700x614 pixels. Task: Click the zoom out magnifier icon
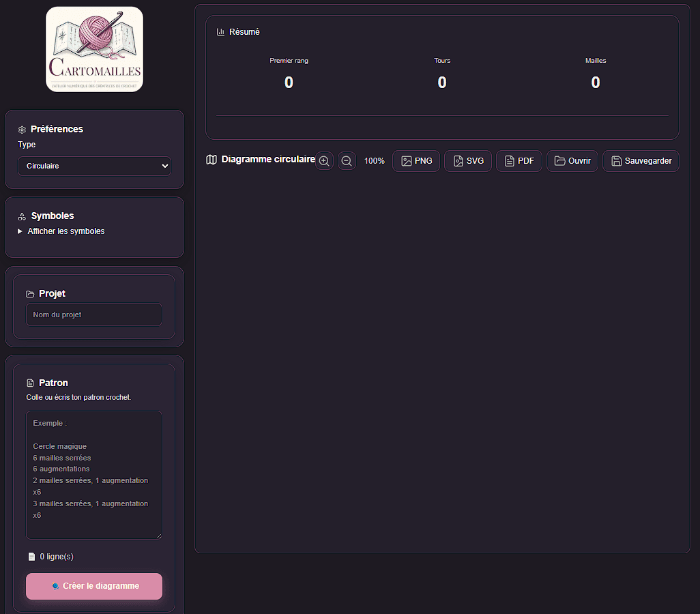(x=347, y=161)
